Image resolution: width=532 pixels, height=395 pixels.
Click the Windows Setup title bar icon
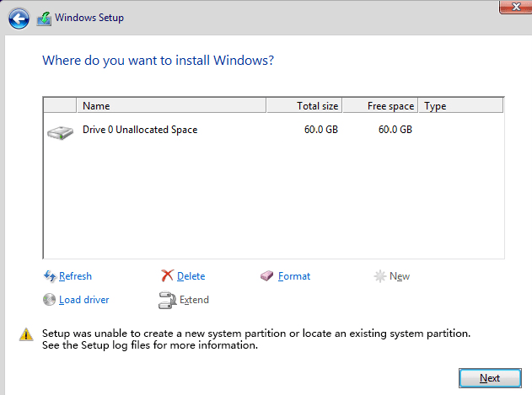pyautogui.click(x=44, y=19)
